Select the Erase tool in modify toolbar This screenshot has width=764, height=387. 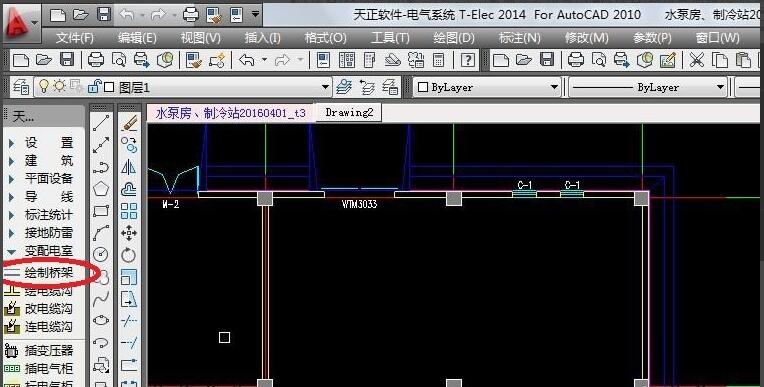[129, 123]
